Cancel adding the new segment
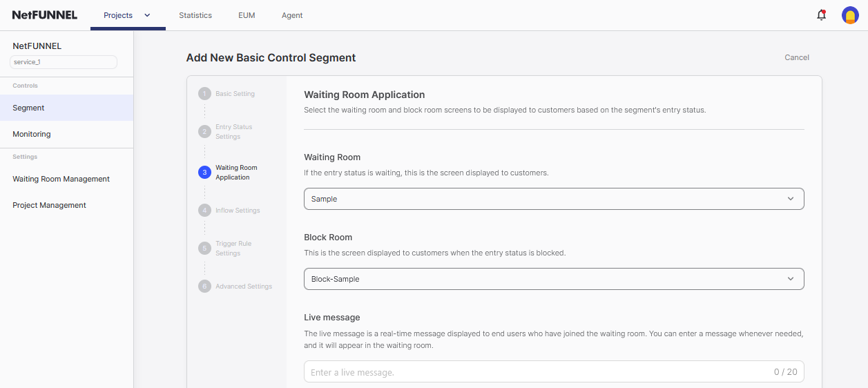868x388 pixels. [797, 57]
